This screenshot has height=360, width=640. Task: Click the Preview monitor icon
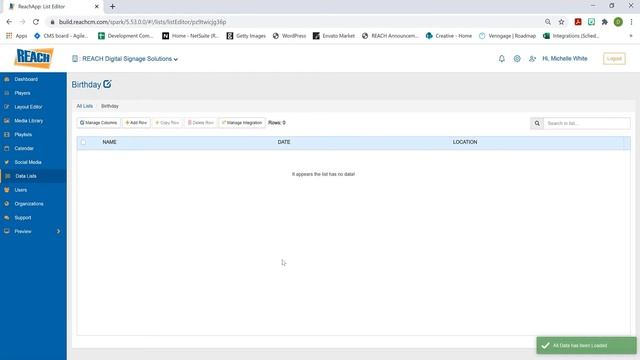[x=7, y=231]
